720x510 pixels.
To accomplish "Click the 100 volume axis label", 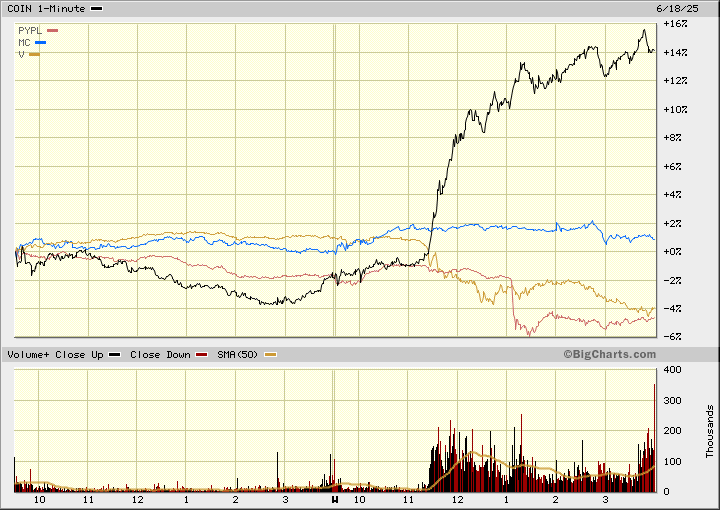I will click(x=673, y=461).
